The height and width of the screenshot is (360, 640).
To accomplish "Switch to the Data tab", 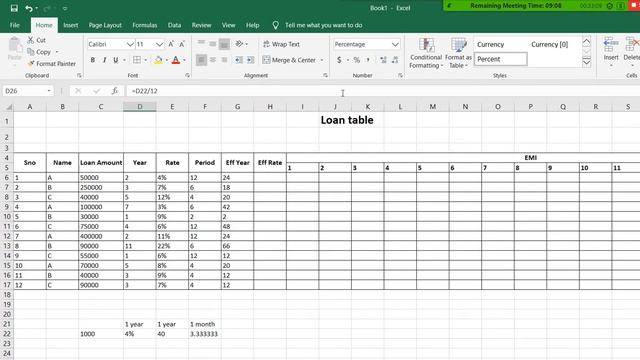I will pos(174,25).
